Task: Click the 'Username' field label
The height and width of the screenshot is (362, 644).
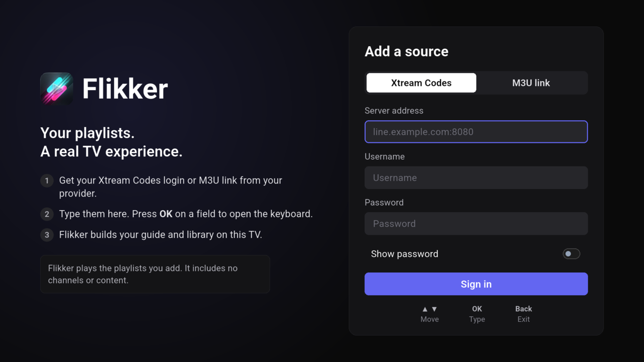Action: click(x=384, y=156)
